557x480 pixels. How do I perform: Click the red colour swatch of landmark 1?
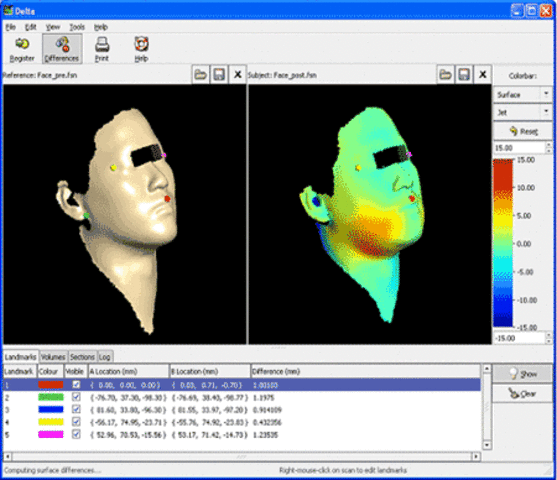pyautogui.click(x=51, y=385)
